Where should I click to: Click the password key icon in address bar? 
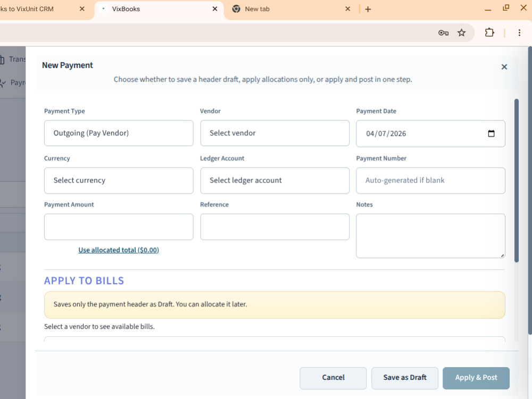pos(443,33)
